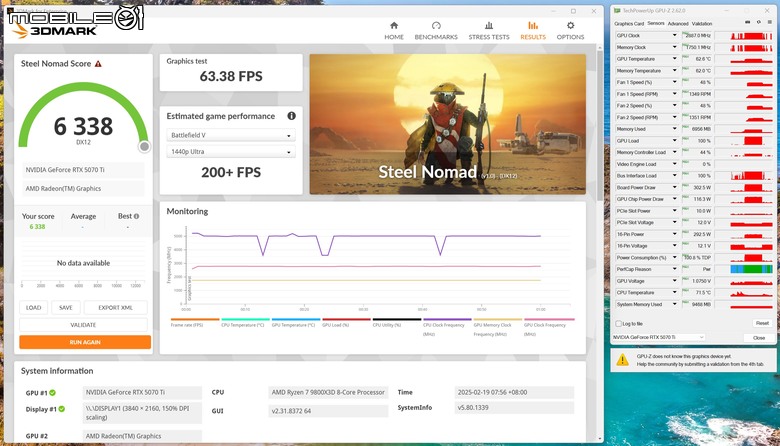The image size is (780, 446).
Task: Open the GPU Load sensor dropdown
Action: [675, 141]
